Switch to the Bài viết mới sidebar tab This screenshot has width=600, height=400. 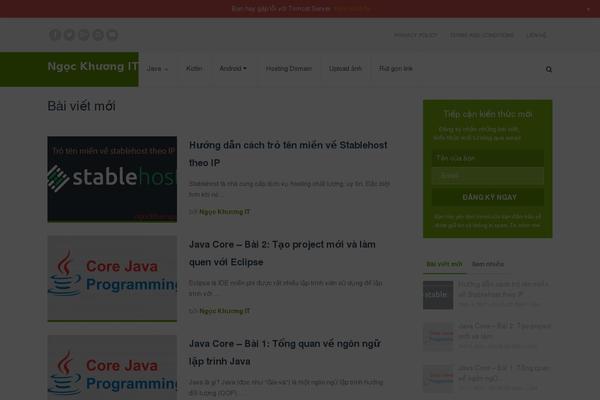tap(444, 264)
